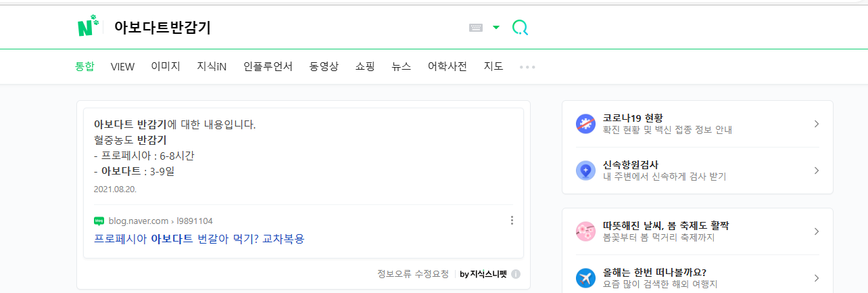This screenshot has height=293, width=868.
Task: Switch to the 지식iN tab
Action: 212,66
